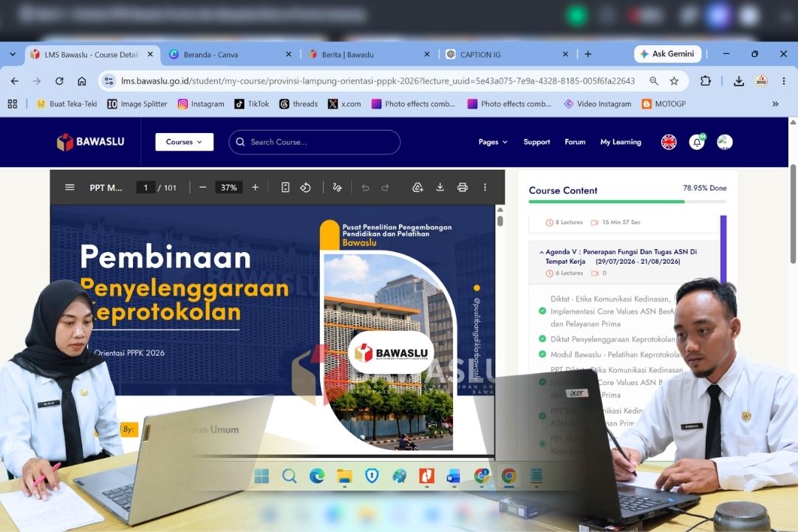Switch to the CAPTION IG tab
The height and width of the screenshot is (532, 798).
[x=507, y=55]
